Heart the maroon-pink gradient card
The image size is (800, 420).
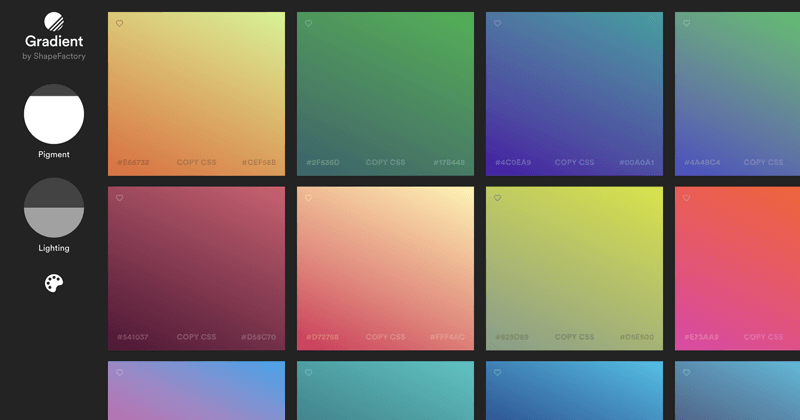click(120, 198)
